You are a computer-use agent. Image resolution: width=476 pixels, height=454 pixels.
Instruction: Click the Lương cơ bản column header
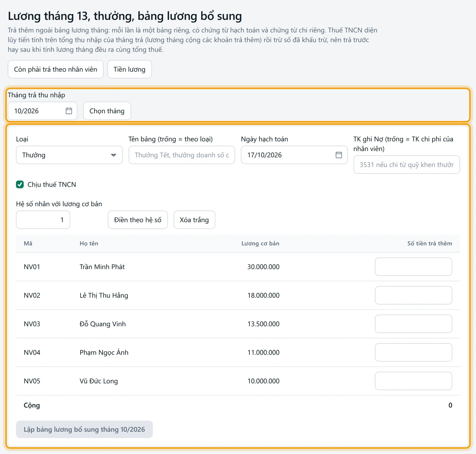coord(260,244)
